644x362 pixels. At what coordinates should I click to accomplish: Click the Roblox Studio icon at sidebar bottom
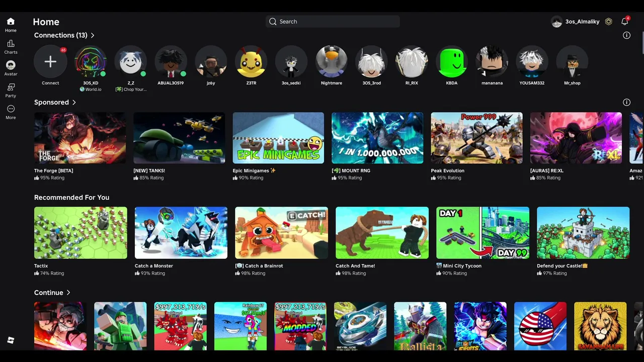coord(11,340)
